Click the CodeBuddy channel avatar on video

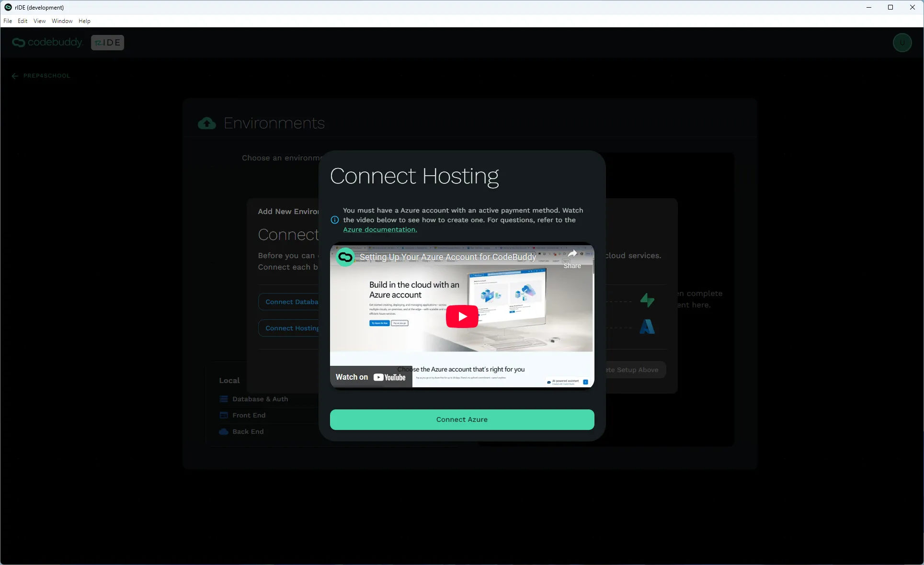(x=345, y=257)
